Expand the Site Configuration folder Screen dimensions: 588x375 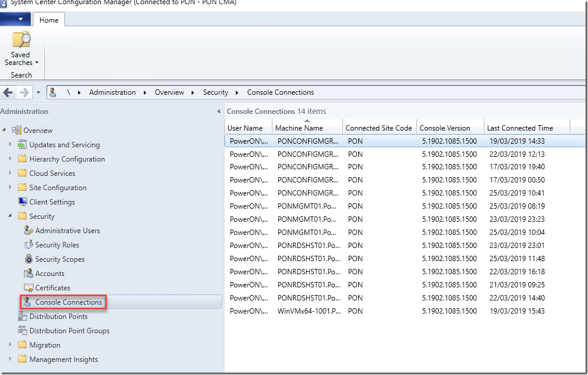click(10, 188)
